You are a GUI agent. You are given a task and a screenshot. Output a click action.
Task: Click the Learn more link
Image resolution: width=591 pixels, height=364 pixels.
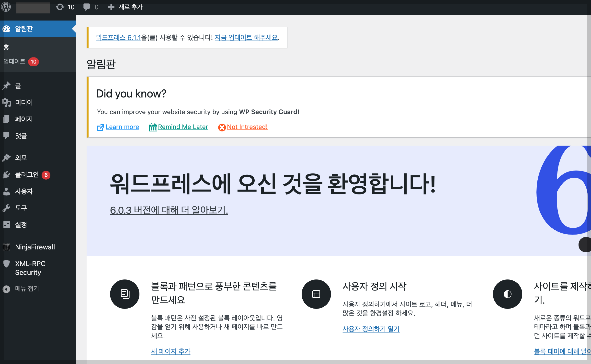pyautogui.click(x=122, y=127)
